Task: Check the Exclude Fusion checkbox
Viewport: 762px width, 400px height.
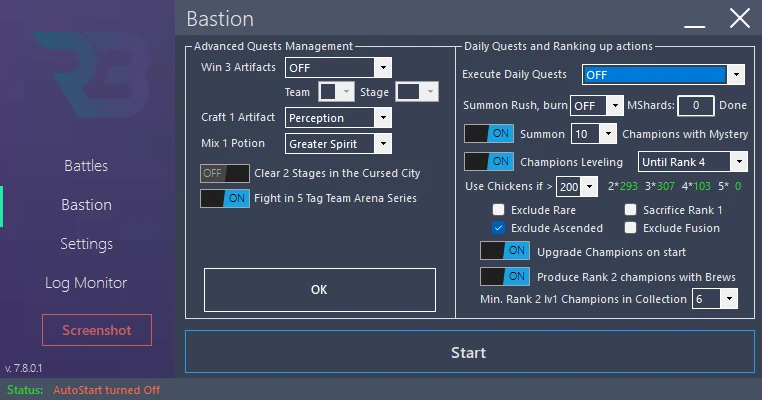Action: pos(630,227)
